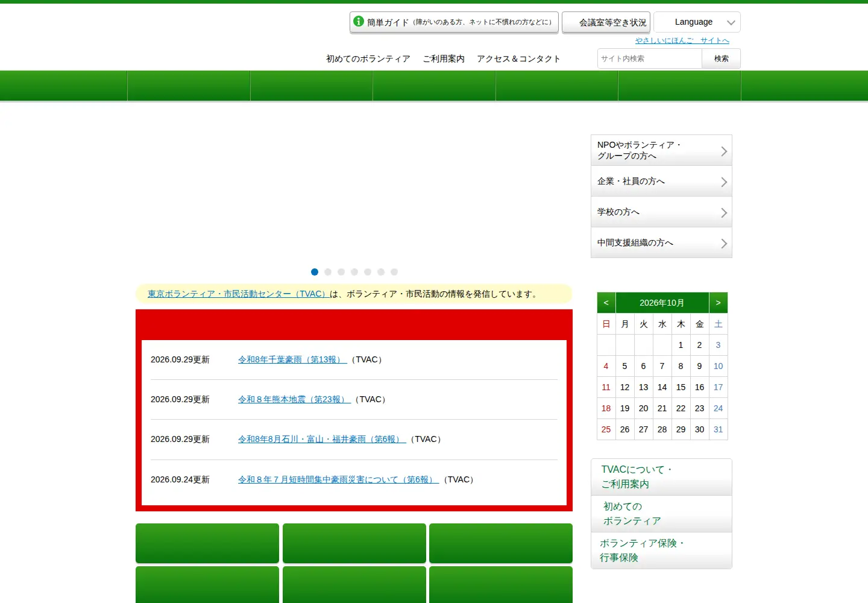868x603 pixels.
Task: Select the fourth carousel dot
Action: (x=354, y=272)
